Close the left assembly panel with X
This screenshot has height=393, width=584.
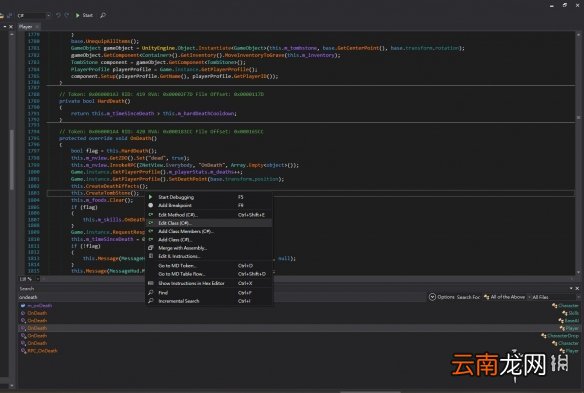[x=11, y=27]
